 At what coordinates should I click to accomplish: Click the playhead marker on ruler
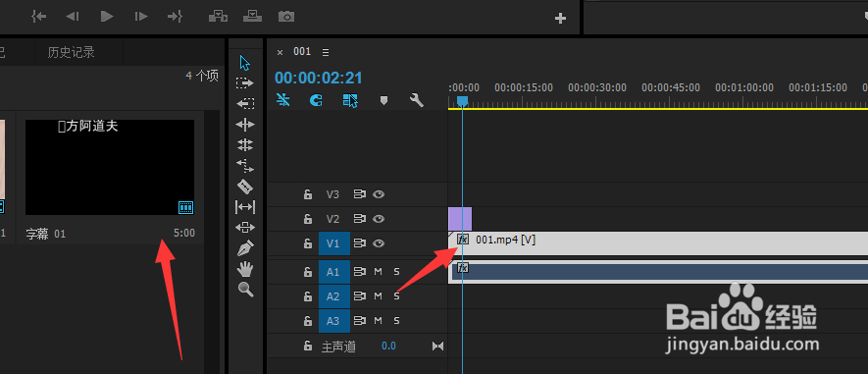(462, 101)
